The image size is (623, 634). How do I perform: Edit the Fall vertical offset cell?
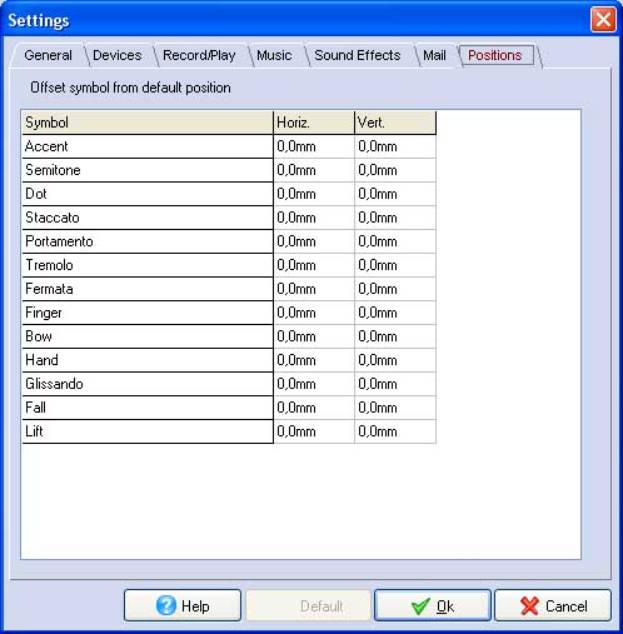tap(395, 408)
